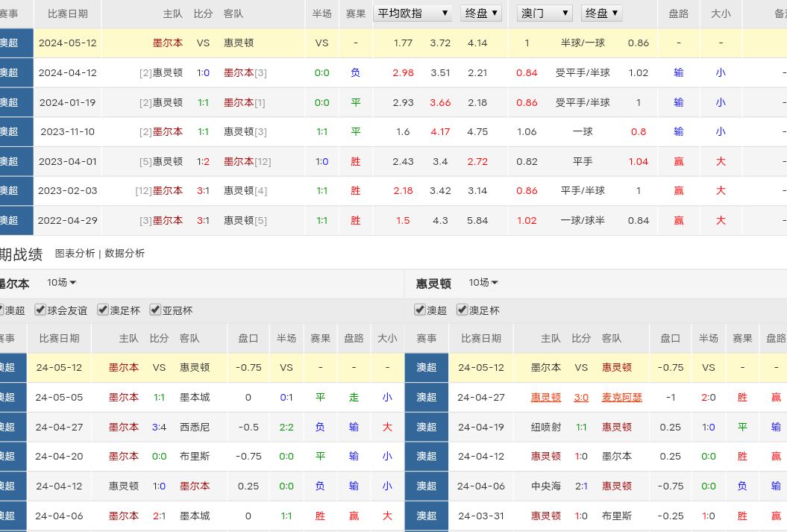Uncheck 澳超 checkbox in 惠灵顿 section
787x532 pixels.
click(x=421, y=310)
